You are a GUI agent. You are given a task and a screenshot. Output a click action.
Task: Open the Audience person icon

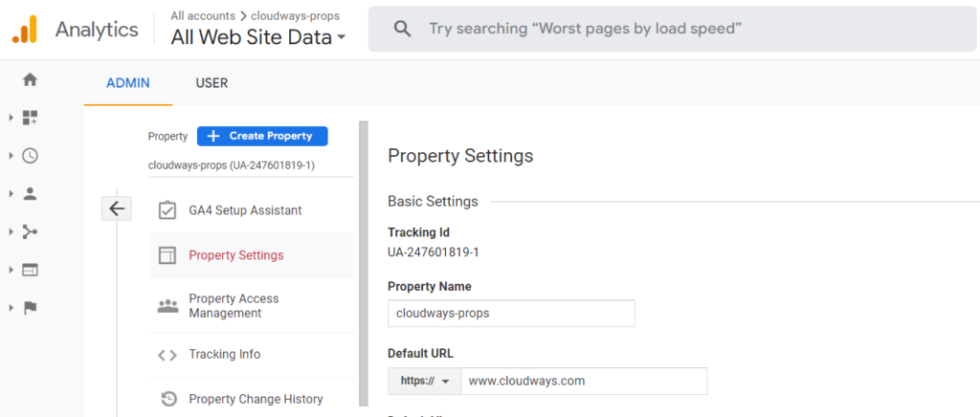click(x=30, y=193)
